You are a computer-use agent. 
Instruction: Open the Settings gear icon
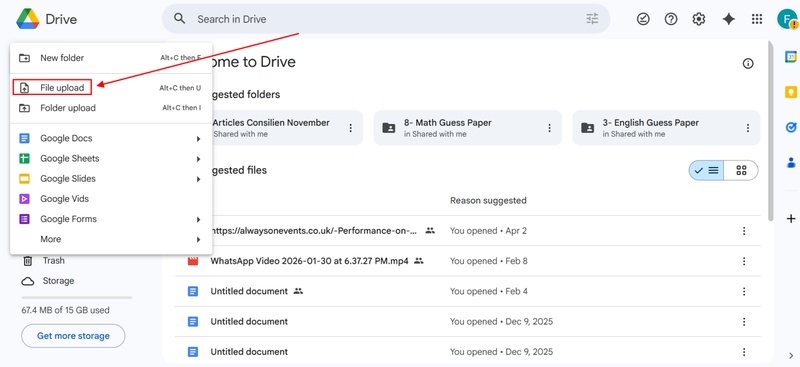tap(698, 19)
